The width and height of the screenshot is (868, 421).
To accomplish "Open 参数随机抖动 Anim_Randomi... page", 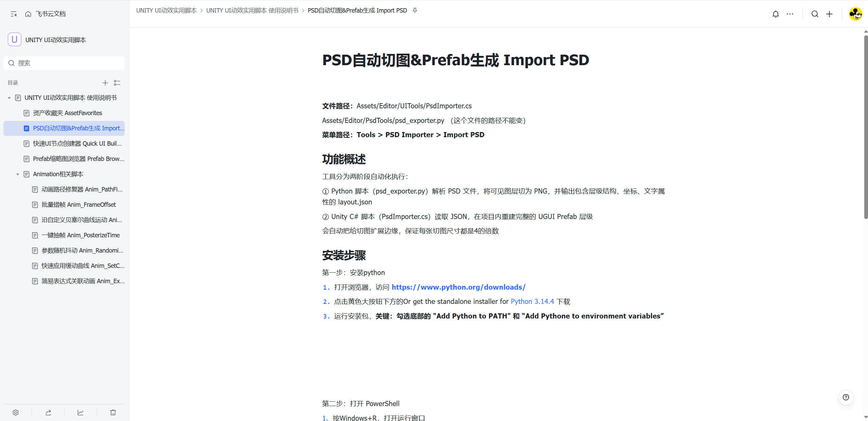I will (x=64, y=251).
